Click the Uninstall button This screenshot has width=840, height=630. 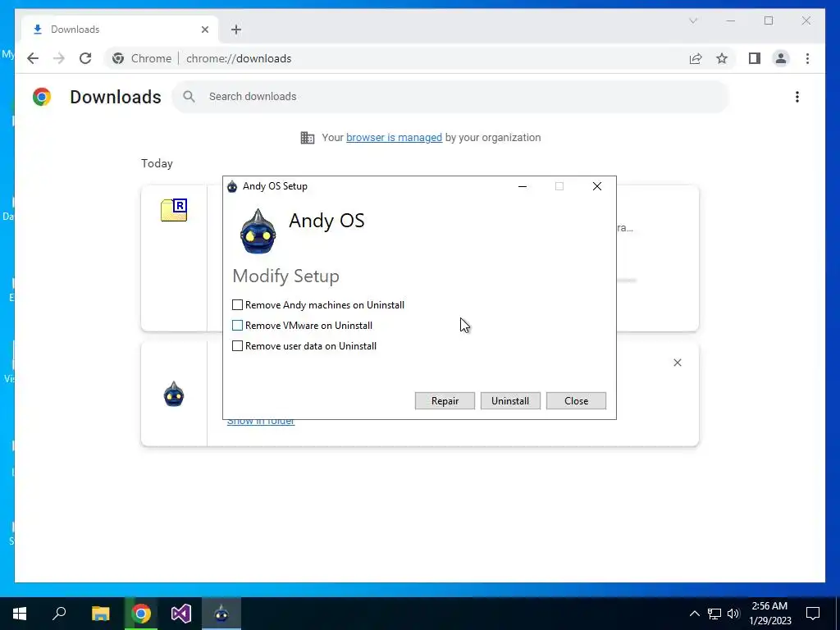tap(510, 400)
